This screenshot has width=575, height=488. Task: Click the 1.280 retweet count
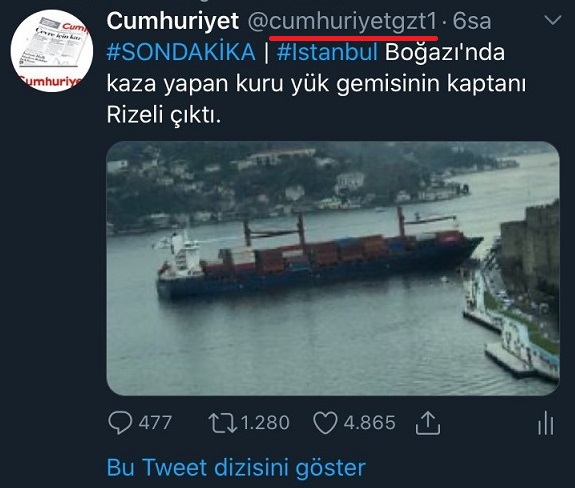265,423
